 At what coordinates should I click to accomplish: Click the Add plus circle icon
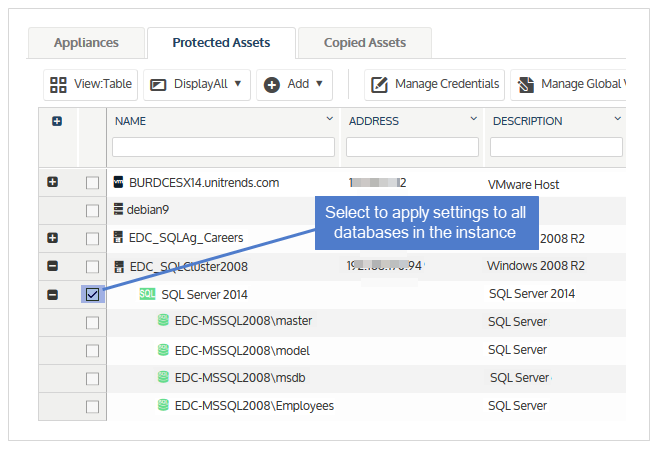click(271, 85)
